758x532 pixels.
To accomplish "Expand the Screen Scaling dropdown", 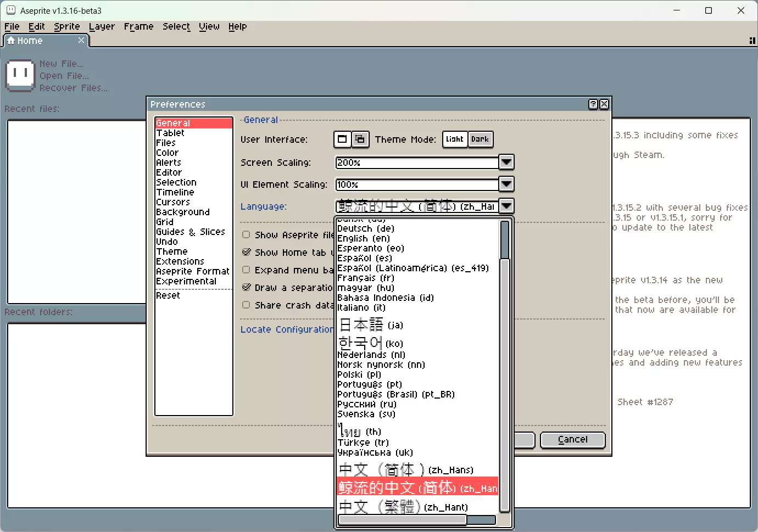I will pyautogui.click(x=506, y=162).
